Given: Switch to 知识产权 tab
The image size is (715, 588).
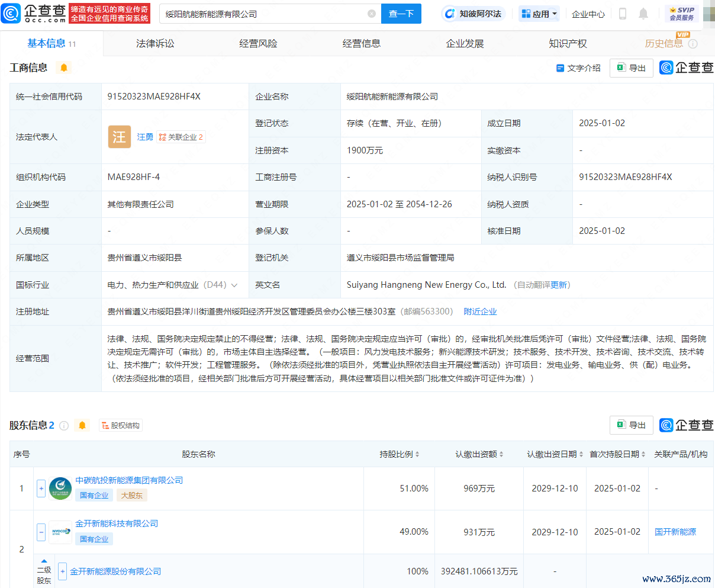Looking at the screenshot, I should click(568, 43).
